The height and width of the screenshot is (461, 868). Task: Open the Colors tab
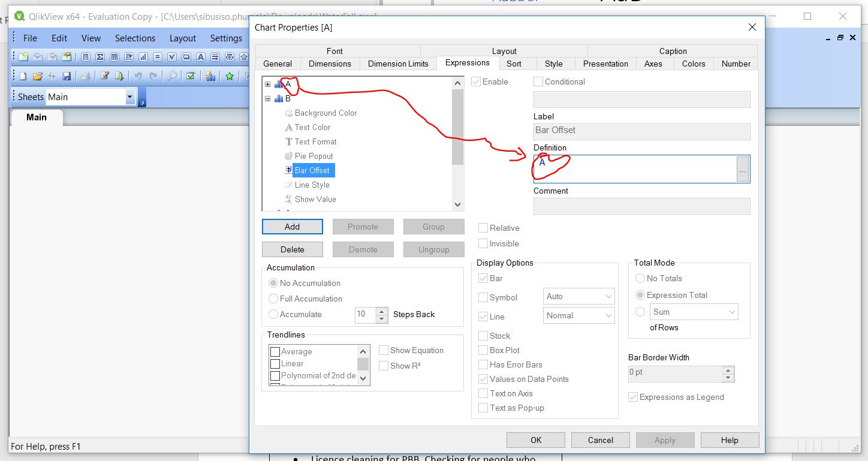click(694, 64)
